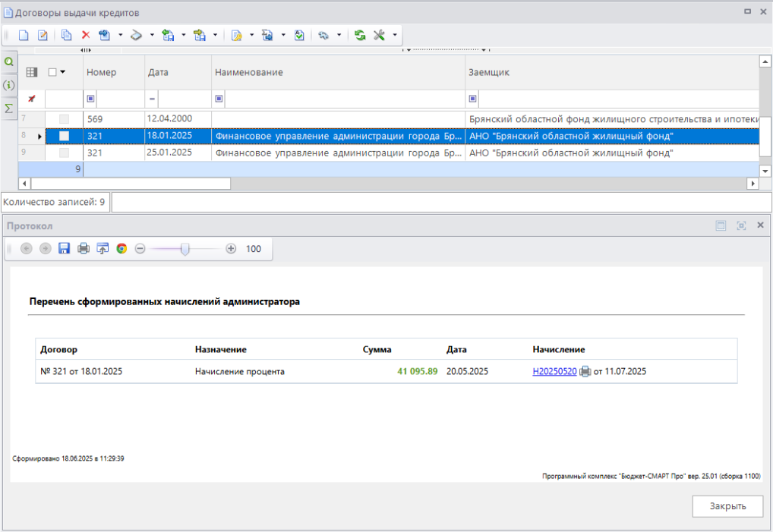Image resolution: width=773 pixels, height=532 pixels.
Task: Click the sigma totals icon in sidebar
Action: tap(9, 109)
